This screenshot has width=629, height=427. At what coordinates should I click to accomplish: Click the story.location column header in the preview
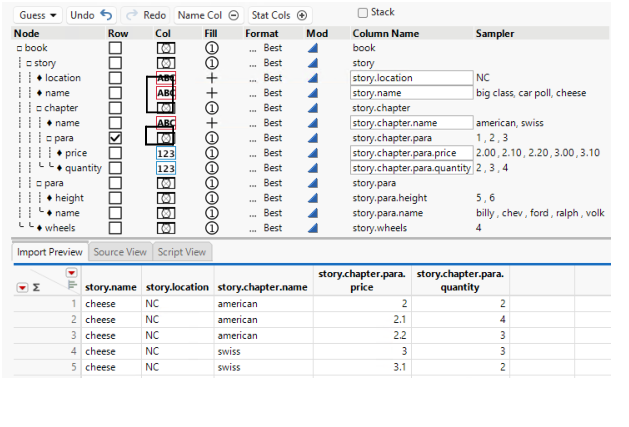[x=177, y=287]
